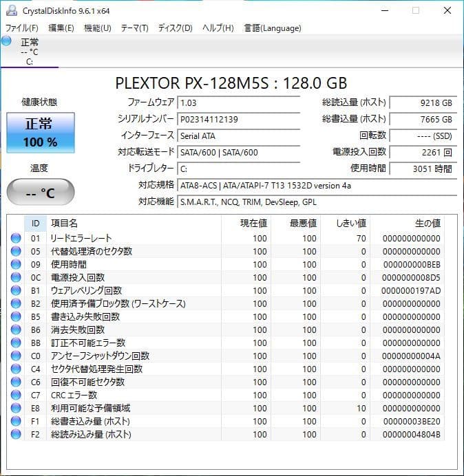Click raw value 00000003BE20 for 総書き込み量

click(x=412, y=421)
